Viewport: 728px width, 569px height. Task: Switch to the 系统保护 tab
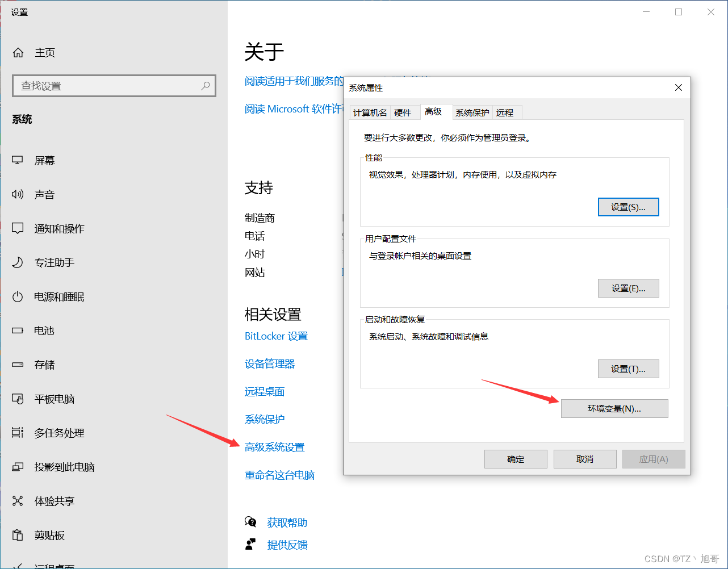tap(472, 112)
